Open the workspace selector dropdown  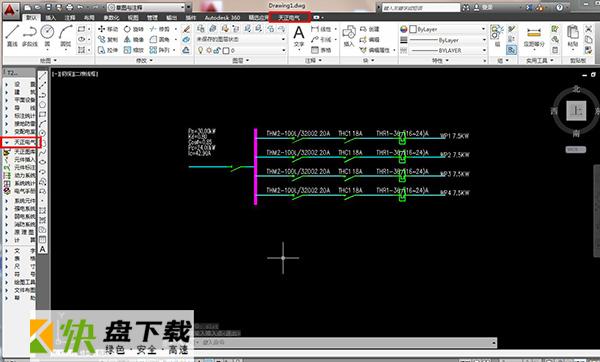click(x=148, y=7)
